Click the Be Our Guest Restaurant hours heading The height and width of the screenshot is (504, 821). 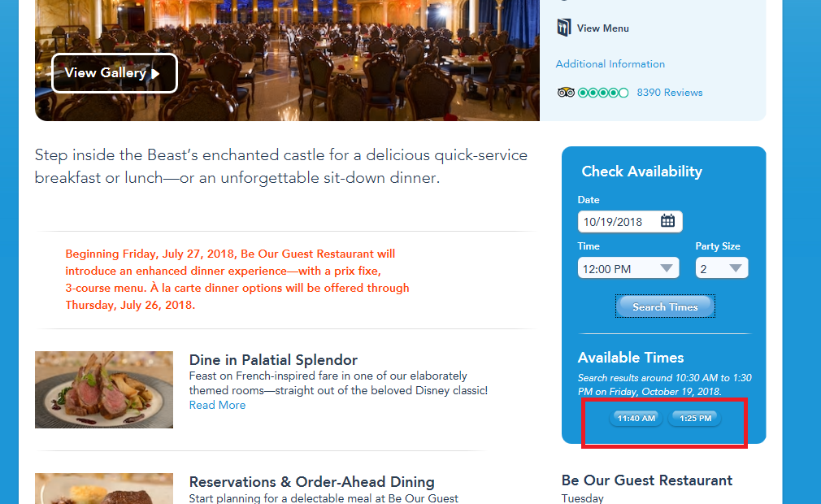[x=647, y=480]
